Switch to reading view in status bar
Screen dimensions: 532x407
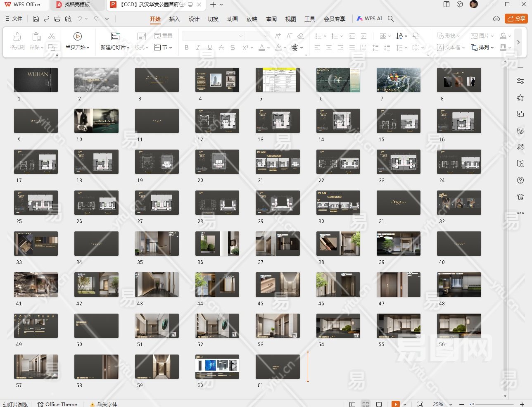pos(379,404)
